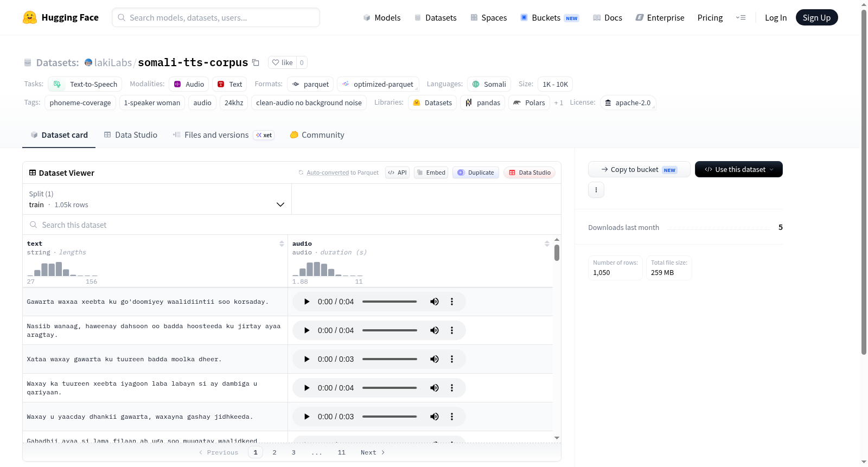
Task: Open Data Studio from the viewer header
Action: pos(529,172)
